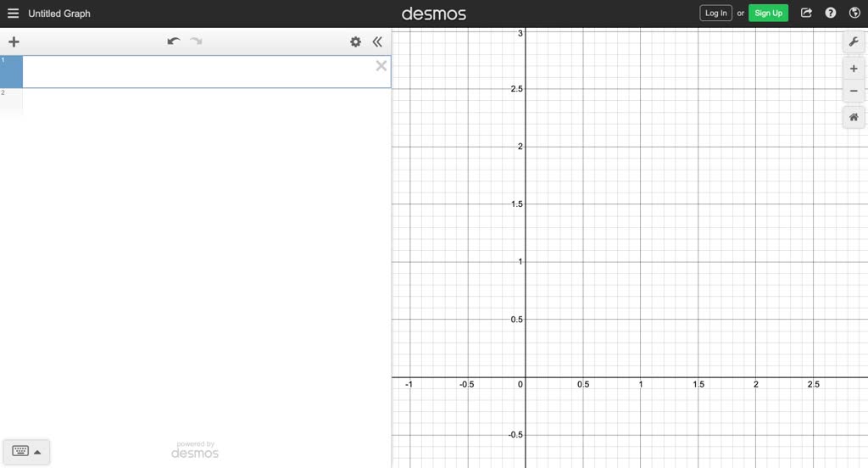Select the empty expression row 2
Screen dimensions: 868x468
196,103
